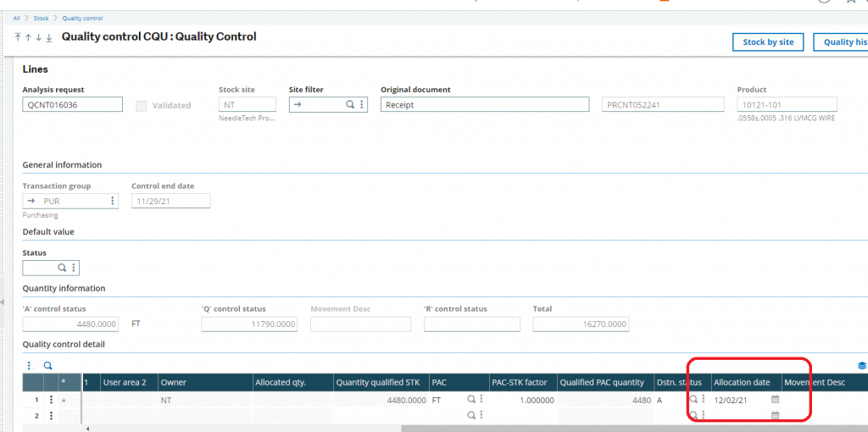Jump to the first record arrow

(18, 37)
